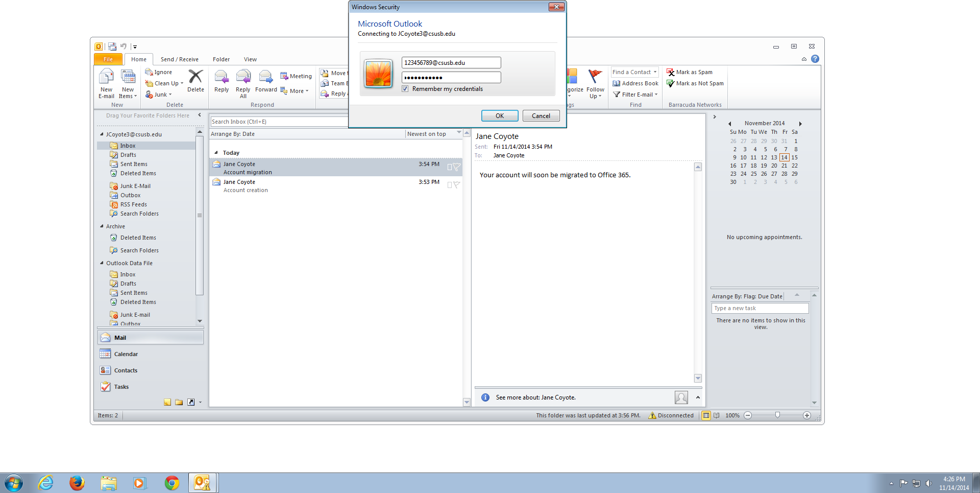The image size is (980, 493).
Task: Expand the People pane chevron
Action: 698,397
